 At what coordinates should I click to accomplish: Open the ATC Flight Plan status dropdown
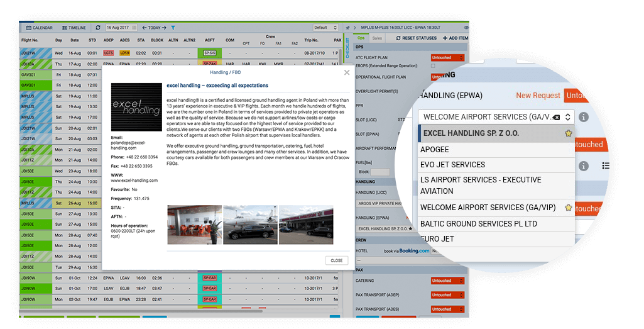[448, 58]
